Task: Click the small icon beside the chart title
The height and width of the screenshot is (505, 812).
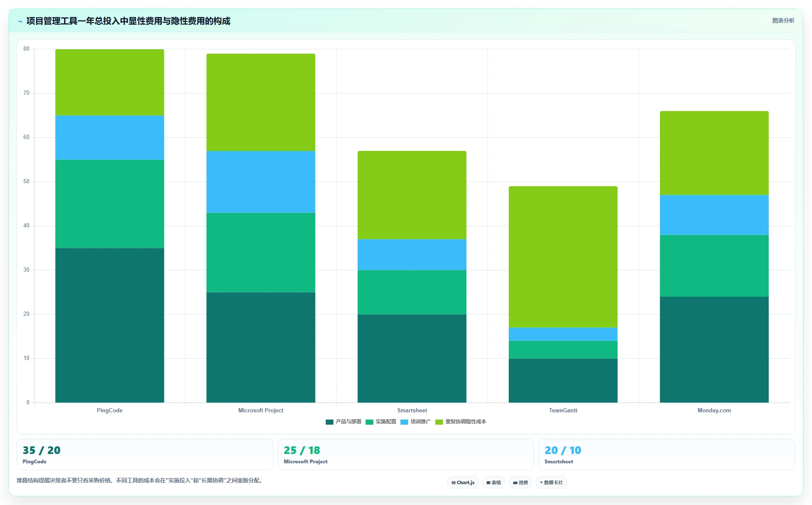Action: [20, 21]
